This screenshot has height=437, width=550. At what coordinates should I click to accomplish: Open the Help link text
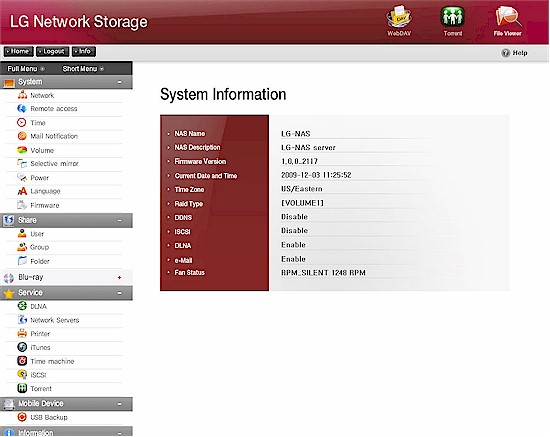click(520, 53)
